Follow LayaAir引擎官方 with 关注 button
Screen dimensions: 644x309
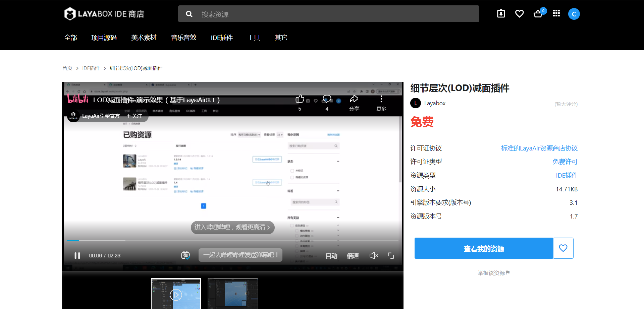point(135,116)
